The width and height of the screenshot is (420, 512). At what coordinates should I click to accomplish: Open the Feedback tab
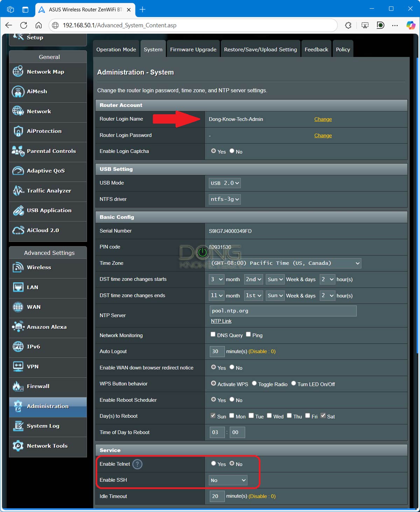point(316,49)
